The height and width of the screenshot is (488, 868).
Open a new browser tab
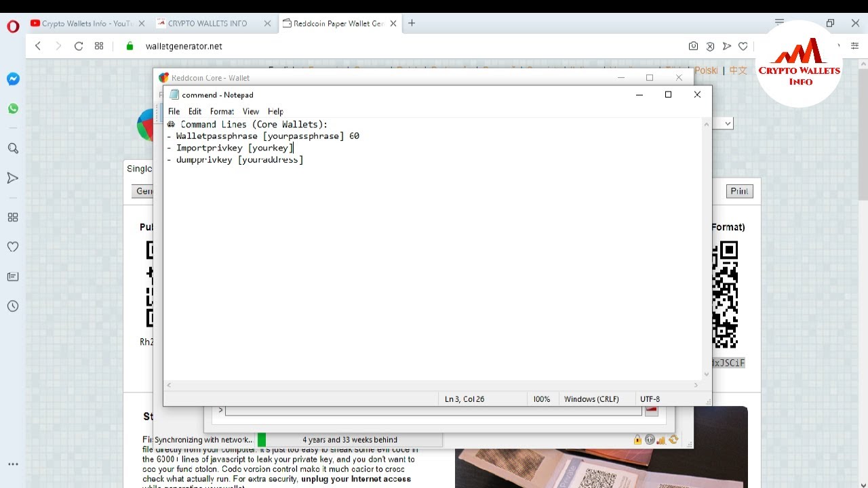[x=412, y=23]
